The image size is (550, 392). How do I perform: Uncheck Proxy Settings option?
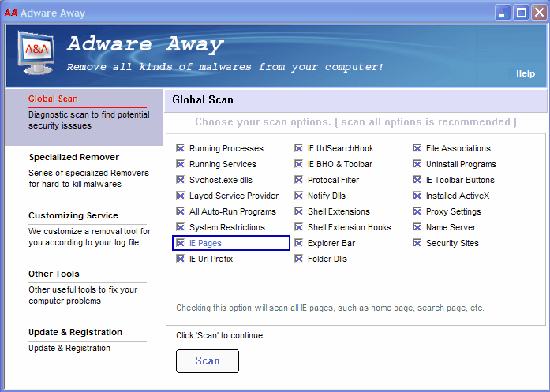(x=417, y=211)
